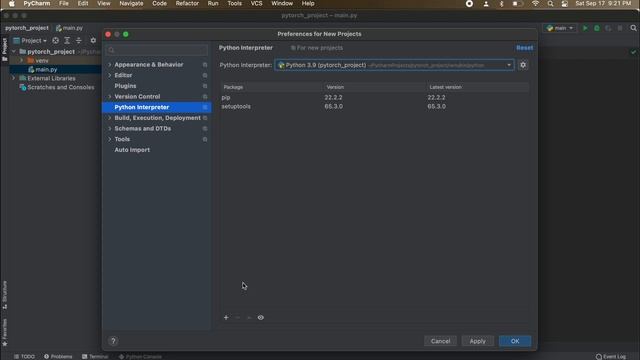Click the Cancel button
The image size is (640, 360).
point(440,341)
